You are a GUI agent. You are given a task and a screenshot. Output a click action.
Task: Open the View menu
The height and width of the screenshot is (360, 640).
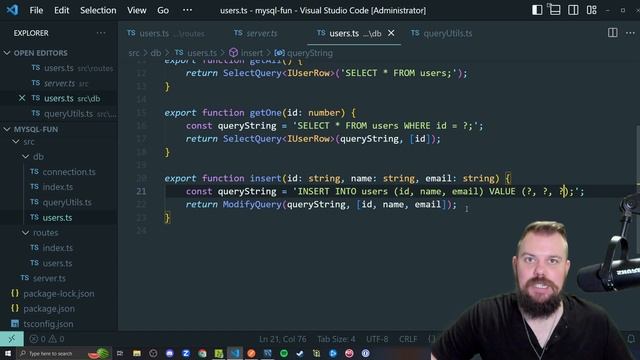(136, 10)
